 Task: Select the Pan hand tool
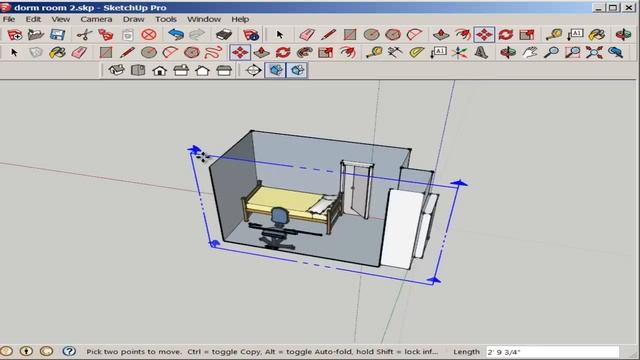click(530, 52)
